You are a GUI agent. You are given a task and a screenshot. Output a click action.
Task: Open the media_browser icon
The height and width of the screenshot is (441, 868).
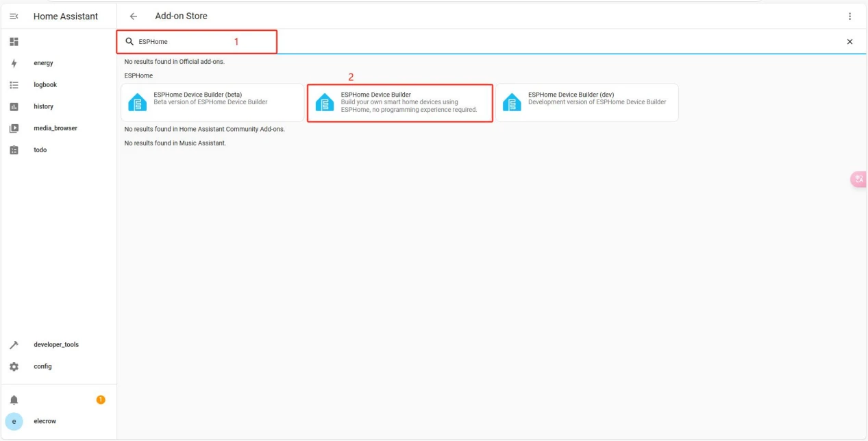tap(14, 128)
